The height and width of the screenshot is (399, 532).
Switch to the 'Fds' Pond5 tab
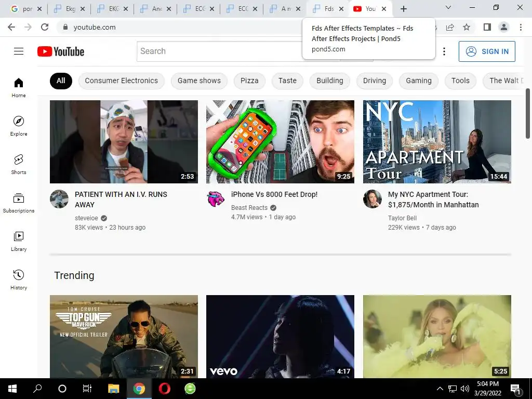pos(327,9)
